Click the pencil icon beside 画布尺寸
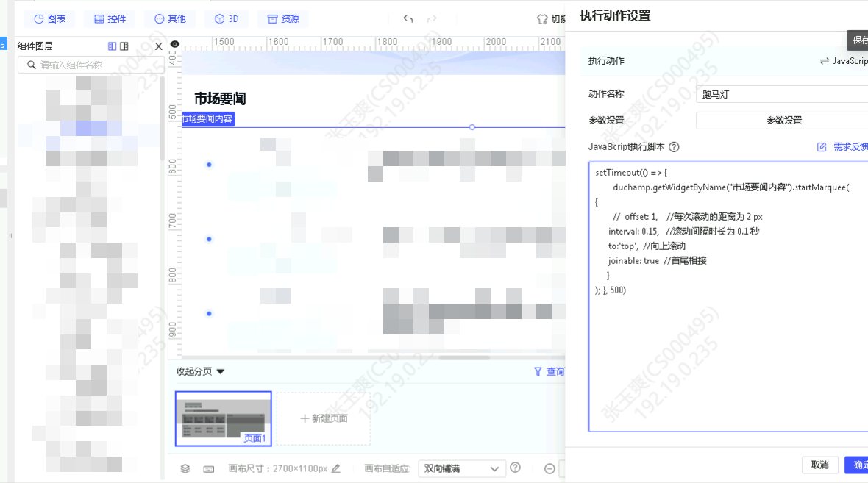This screenshot has height=483, width=868. pyautogui.click(x=336, y=468)
